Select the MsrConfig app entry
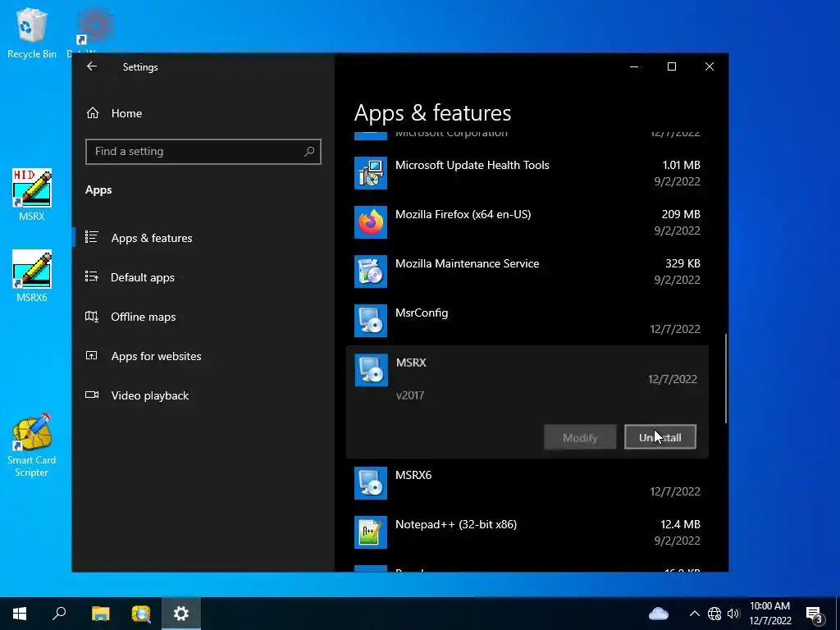The width and height of the screenshot is (840, 630). (x=527, y=321)
